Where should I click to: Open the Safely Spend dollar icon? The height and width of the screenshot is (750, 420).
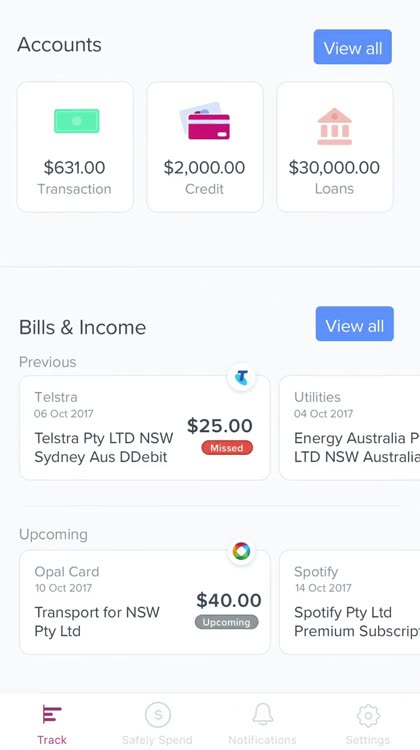click(158, 715)
